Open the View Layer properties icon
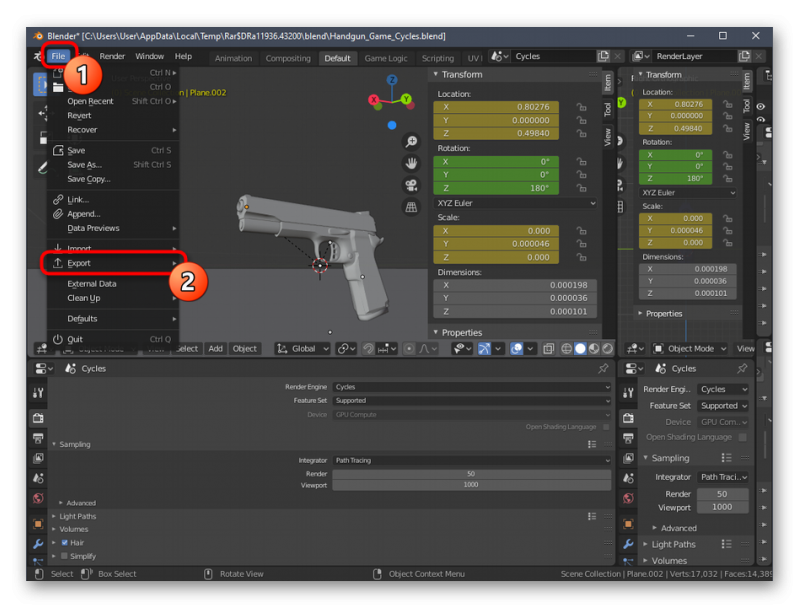 (x=38, y=458)
